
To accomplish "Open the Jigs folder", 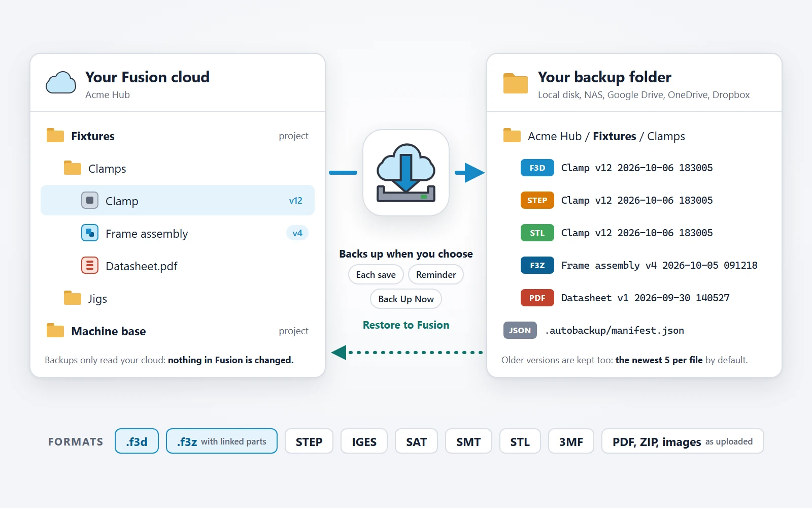I will point(178,298).
